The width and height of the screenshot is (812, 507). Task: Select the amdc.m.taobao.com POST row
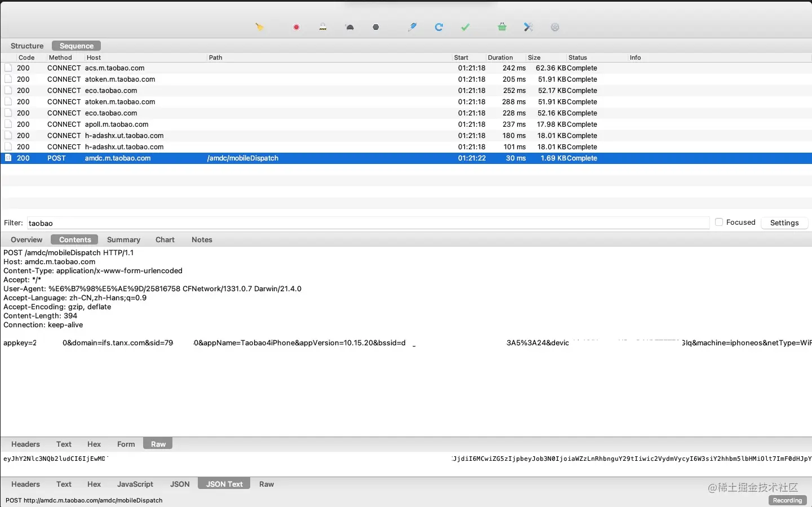(225, 158)
